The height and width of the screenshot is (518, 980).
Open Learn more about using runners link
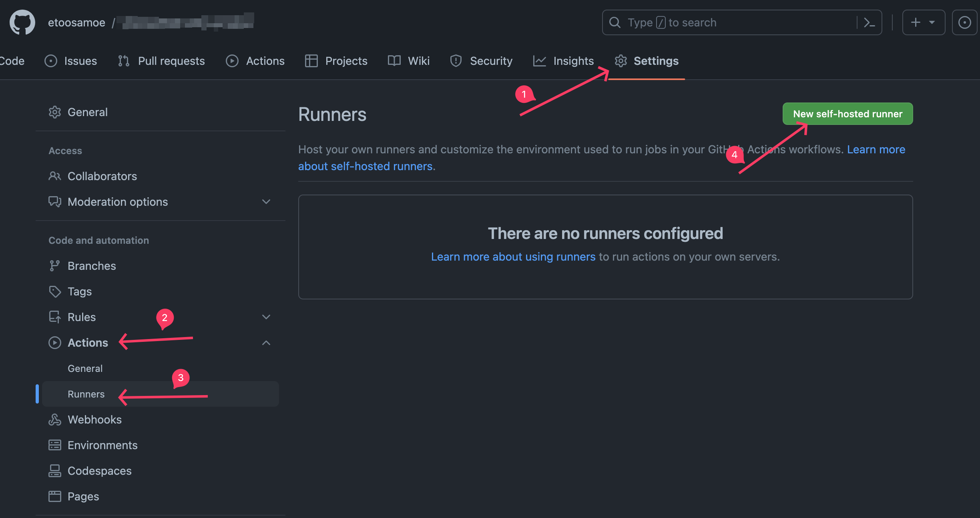(513, 257)
